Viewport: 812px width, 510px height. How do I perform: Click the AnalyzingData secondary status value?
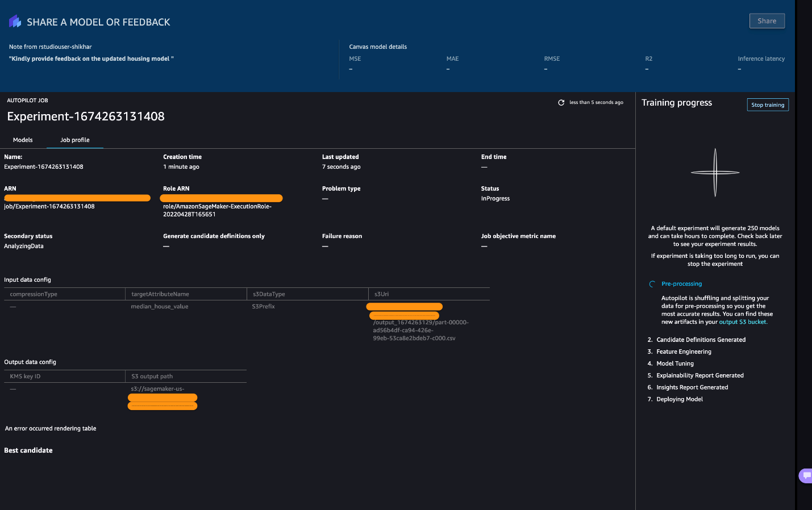tap(24, 246)
